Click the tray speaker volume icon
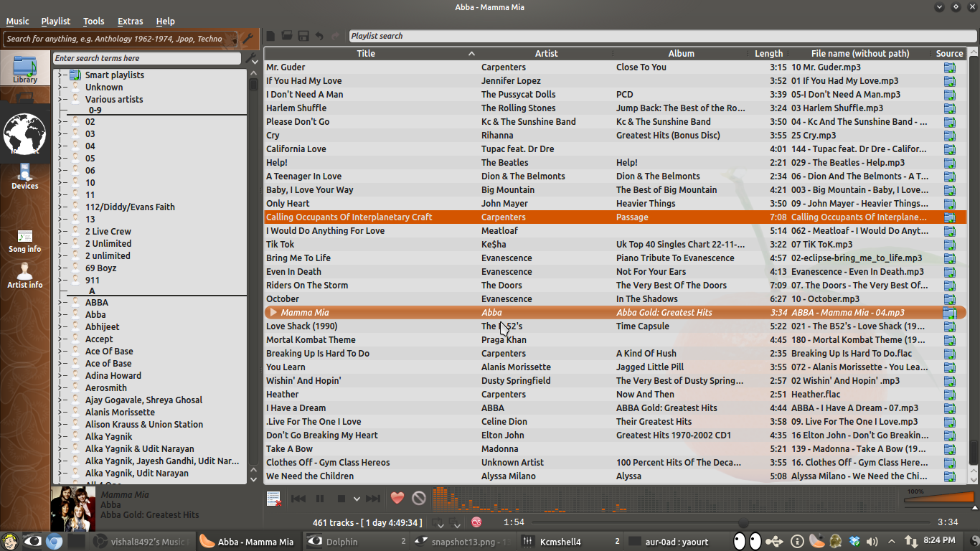 pos(872,542)
